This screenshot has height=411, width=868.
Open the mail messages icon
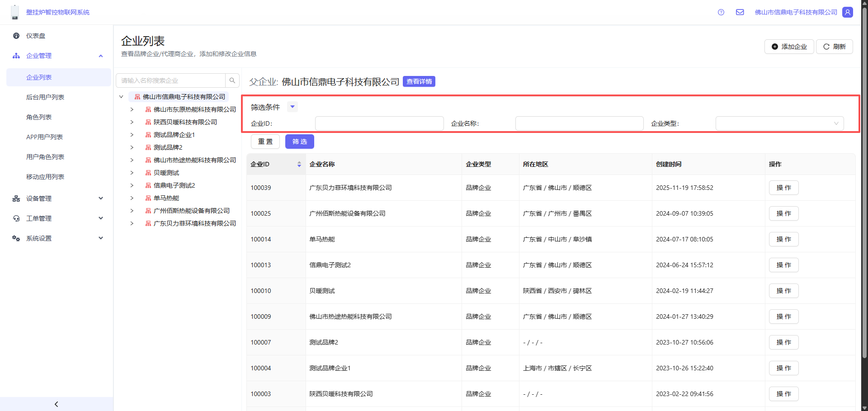tap(740, 12)
